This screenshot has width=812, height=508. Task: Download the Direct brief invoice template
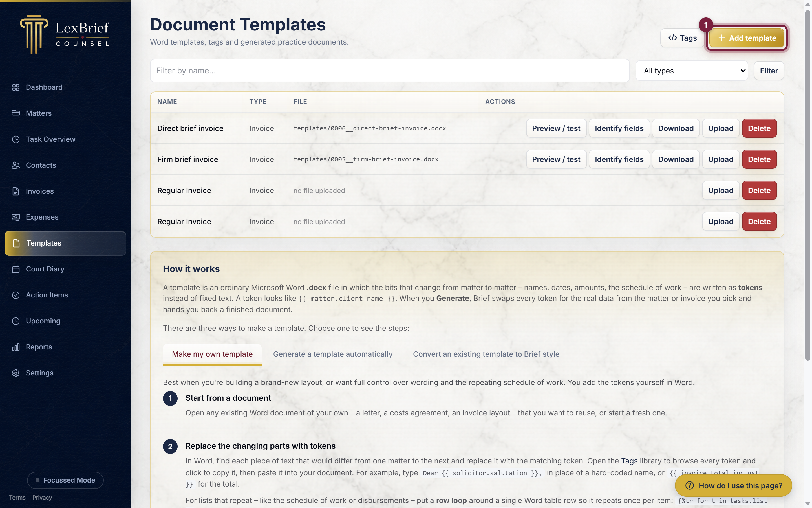(676, 128)
